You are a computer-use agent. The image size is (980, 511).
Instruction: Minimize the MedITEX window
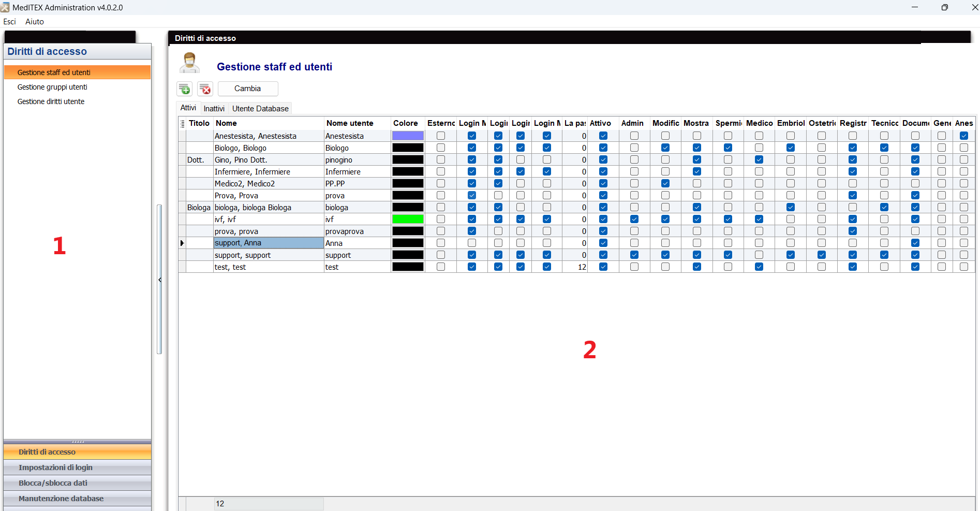coord(915,7)
